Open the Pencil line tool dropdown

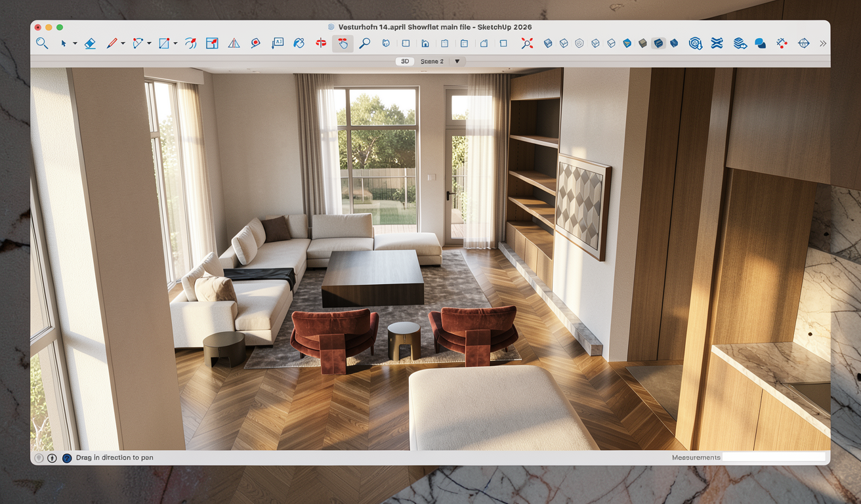pos(123,44)
